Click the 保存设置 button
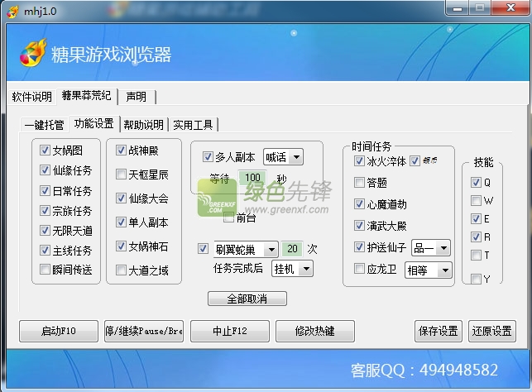 point(439,331)
